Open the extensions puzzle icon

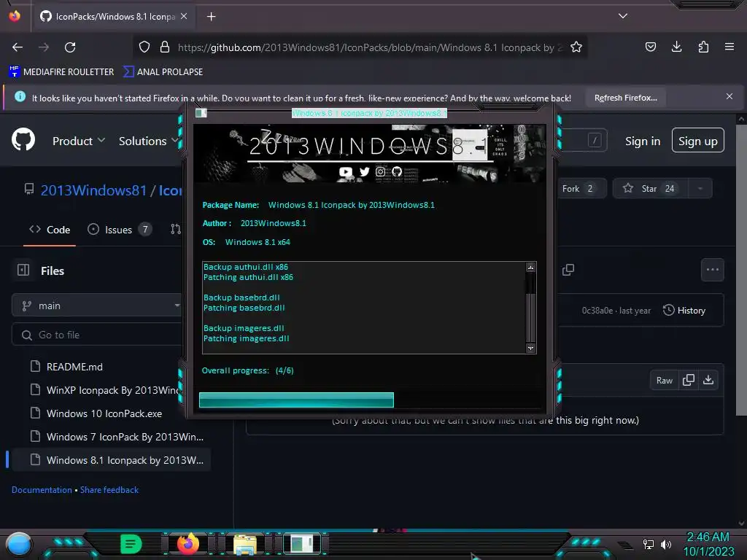point(703,47)
